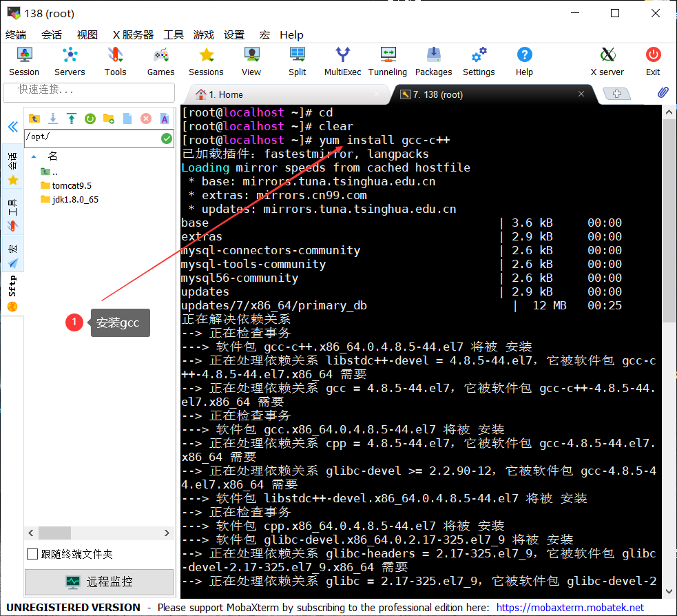
Task: Open the 工具 menu
Action: tap(174, 35)
